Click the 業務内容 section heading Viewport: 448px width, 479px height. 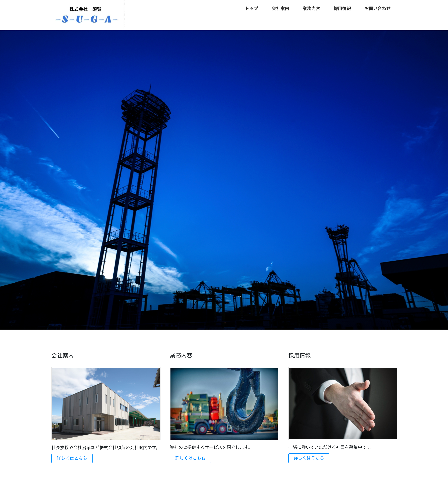point(181,355)
